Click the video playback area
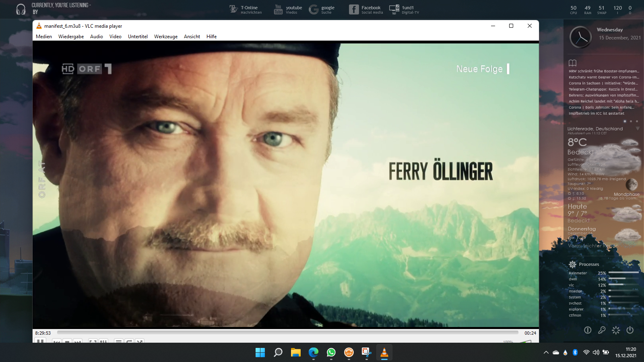 point(286,185)
